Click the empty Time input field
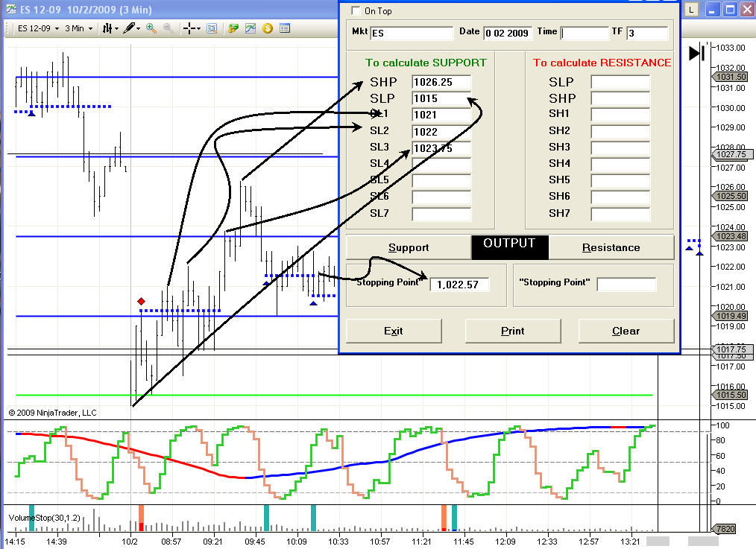The image size is (756, 549). tap(585, 33)
